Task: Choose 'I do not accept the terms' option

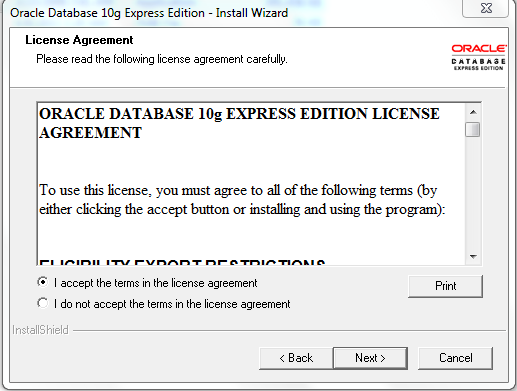Action: tap(43, 303)
